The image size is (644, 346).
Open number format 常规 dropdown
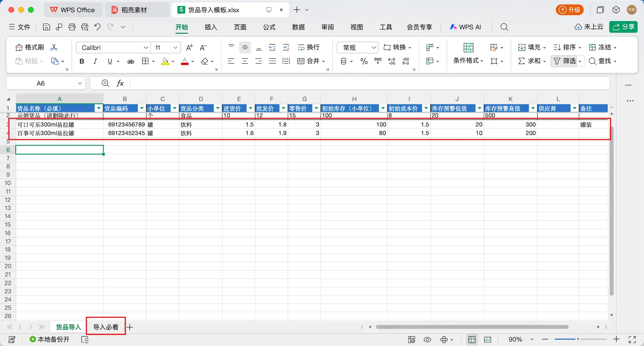click(374, 48)
